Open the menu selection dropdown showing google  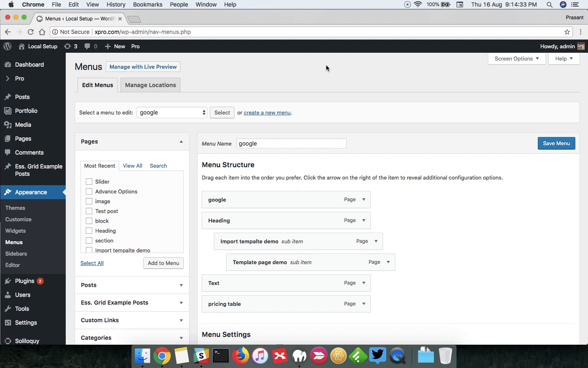click(172, 112)
